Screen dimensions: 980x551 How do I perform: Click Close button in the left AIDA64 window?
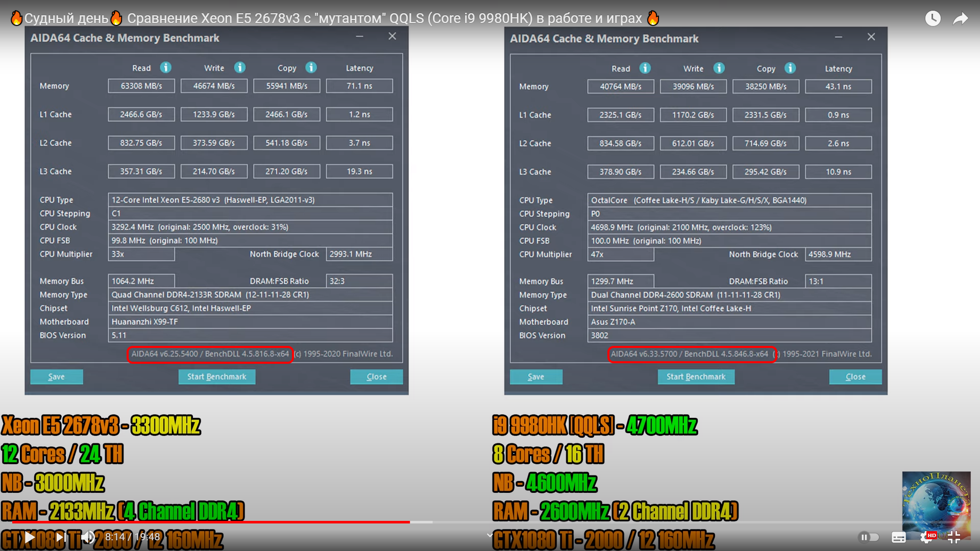click(376, 377)
